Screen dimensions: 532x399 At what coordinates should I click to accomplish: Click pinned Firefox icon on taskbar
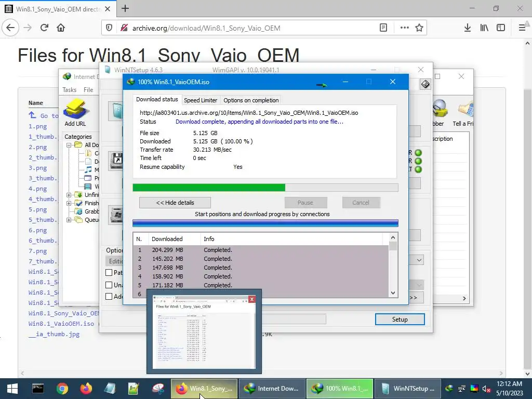[x=86, y=389]
